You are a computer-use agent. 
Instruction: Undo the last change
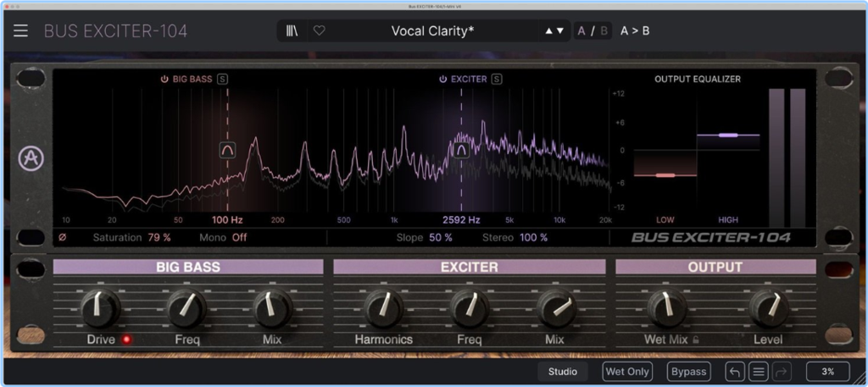(735, 372)
